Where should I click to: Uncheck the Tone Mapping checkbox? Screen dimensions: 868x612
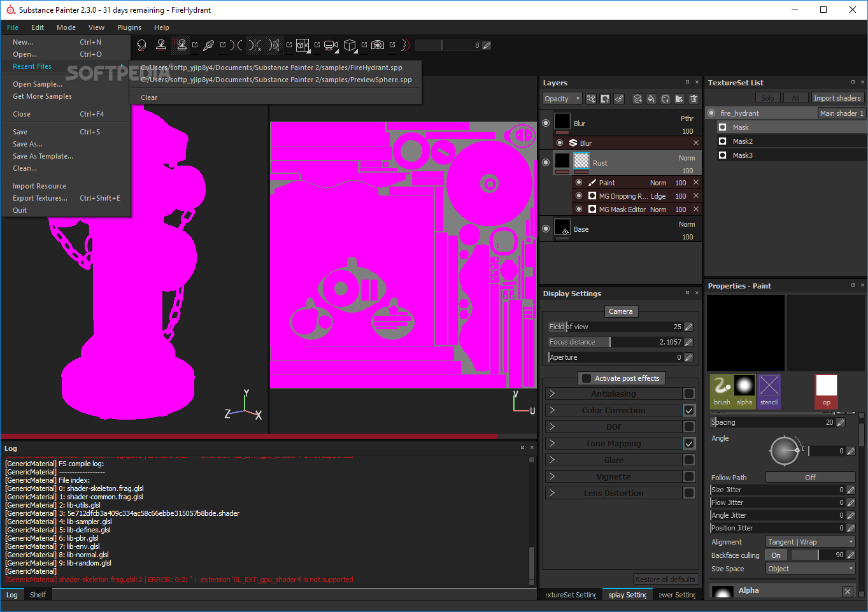(689, 443)
